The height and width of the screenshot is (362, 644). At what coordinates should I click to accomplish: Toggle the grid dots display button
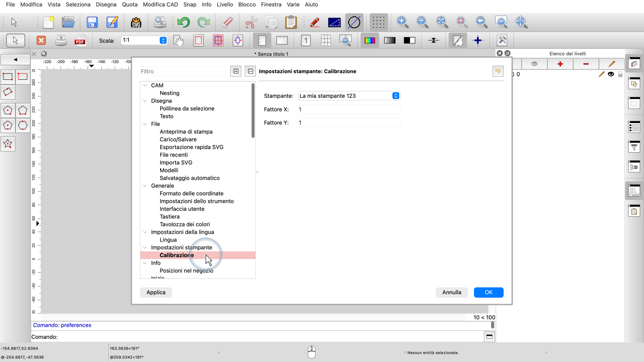(378, 22)
